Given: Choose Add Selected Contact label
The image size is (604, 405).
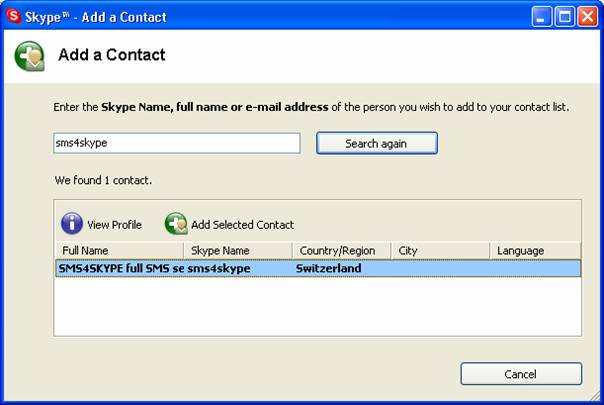Looking at the screenshot, I should pyautogui.click(x=242, y=225).
